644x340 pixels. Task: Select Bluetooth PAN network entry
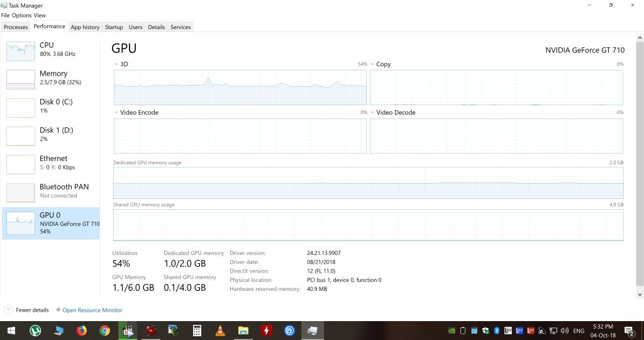[x=50, y=193]
